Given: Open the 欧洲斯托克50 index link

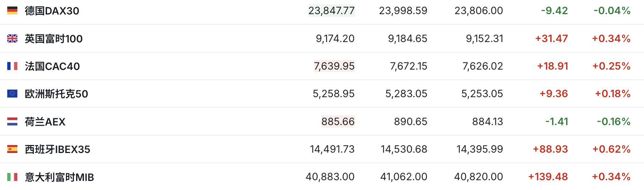Looking at the screenshot, I should [x=57, y=94].
